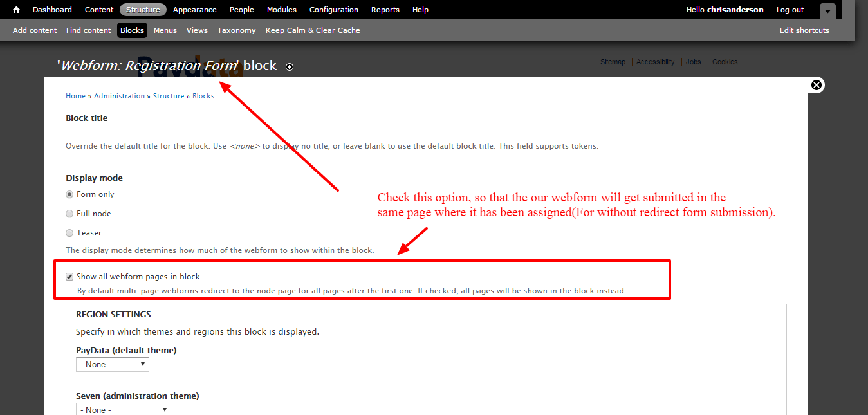Viewport: 868px width, 415px height.
Task: Open the Reports menu
Action: tap(385, 10)
